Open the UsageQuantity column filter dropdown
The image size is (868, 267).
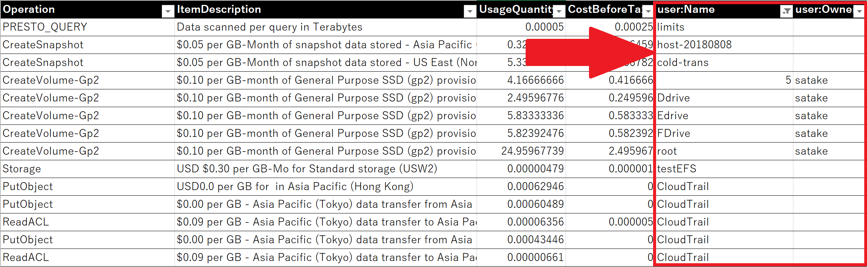click(x=559, y=12)
